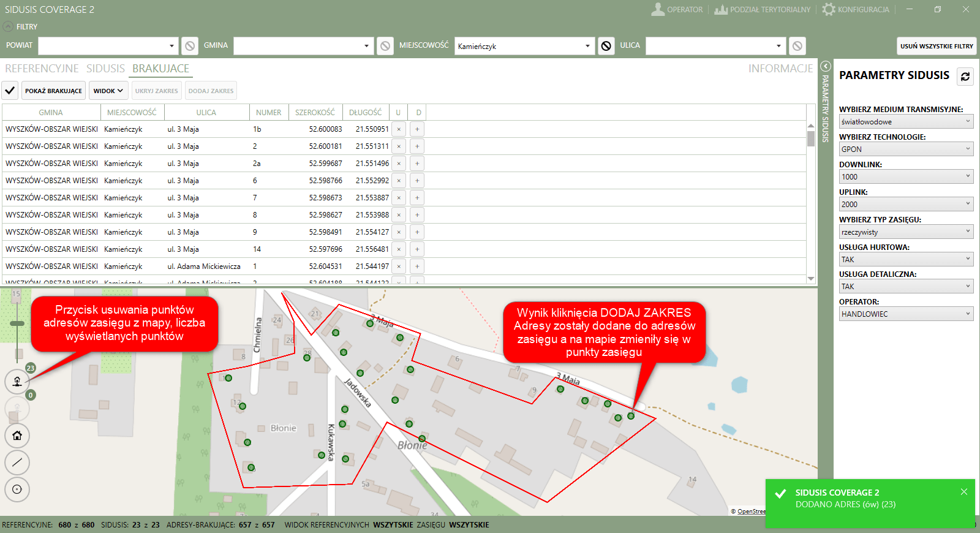Open the Widok dropdown

(x=108, y=91)
